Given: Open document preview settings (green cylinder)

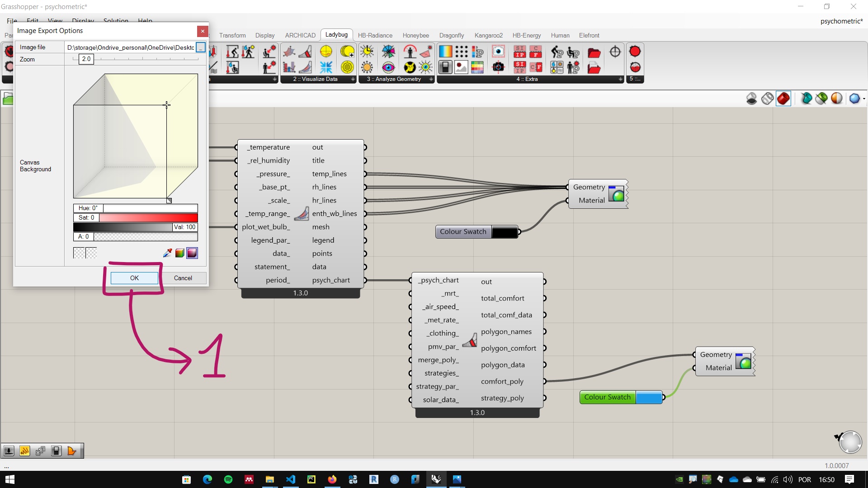Looking at the screenshot, I should click(x=821, y=98).
